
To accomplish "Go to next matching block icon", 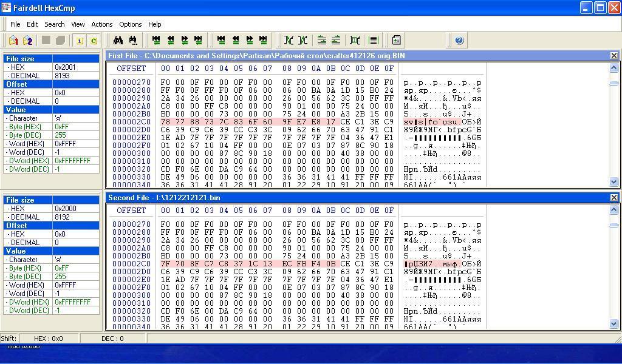I will pyautogui.click(x=250, y=40).
